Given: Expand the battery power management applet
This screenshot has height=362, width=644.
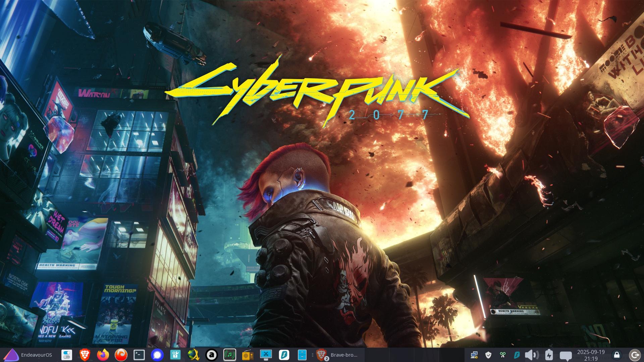Looking at the screenshot, I should pyautogui.click(x=549, y=355).
